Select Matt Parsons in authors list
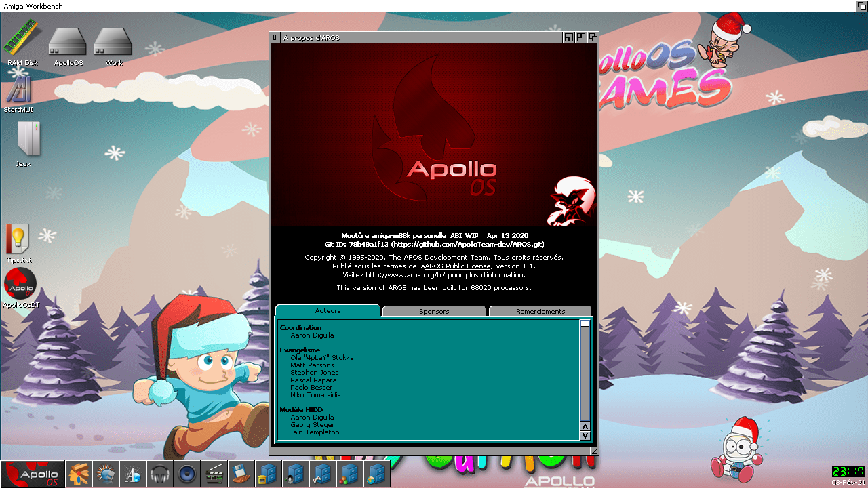 (x=312, y=365)
